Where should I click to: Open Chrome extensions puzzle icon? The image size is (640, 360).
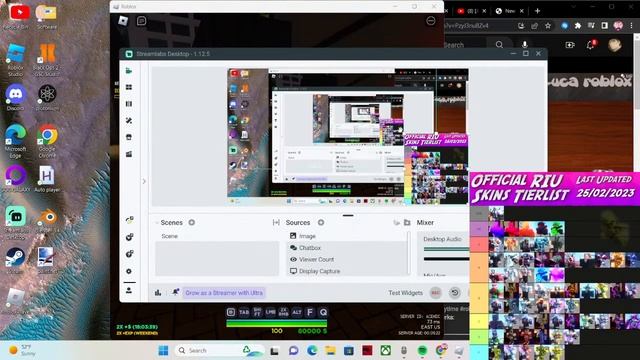[x=578, y=26]
